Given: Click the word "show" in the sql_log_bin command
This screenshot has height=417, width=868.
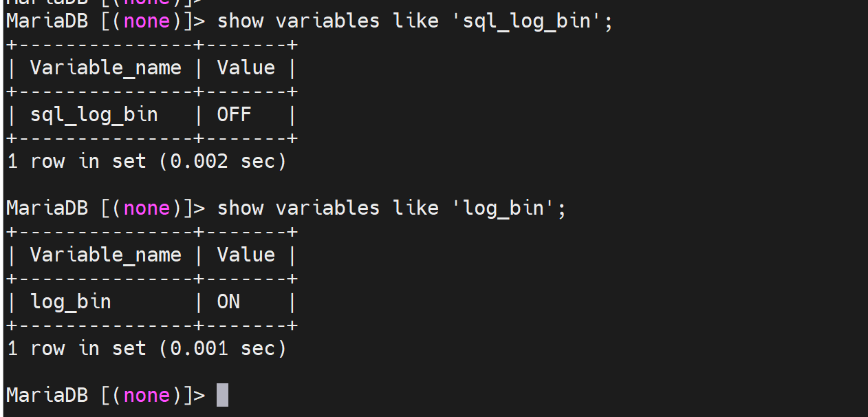Looking at the screenshot, I should coord(240,21).
